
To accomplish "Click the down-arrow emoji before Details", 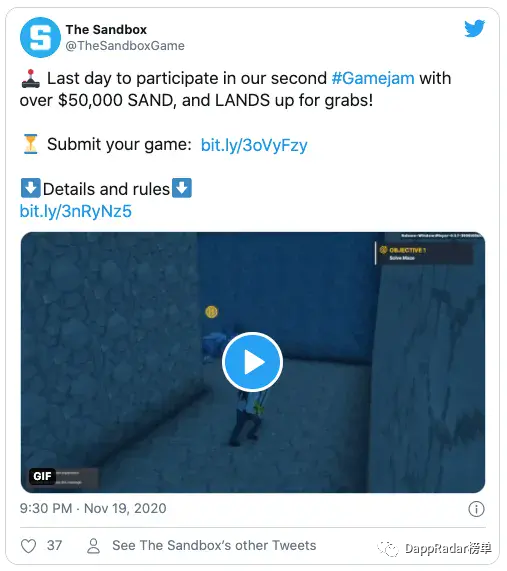I will pos(31,188).
